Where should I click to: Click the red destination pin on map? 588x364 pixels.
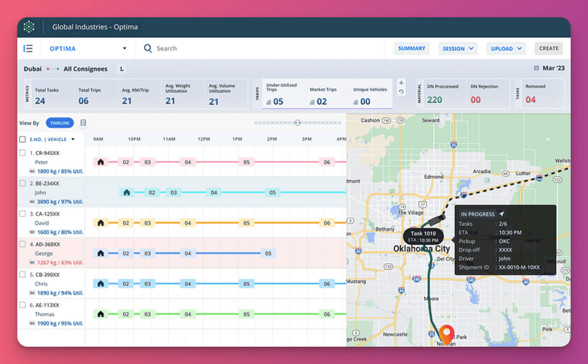pyautogui.click(x=446, y=334)
